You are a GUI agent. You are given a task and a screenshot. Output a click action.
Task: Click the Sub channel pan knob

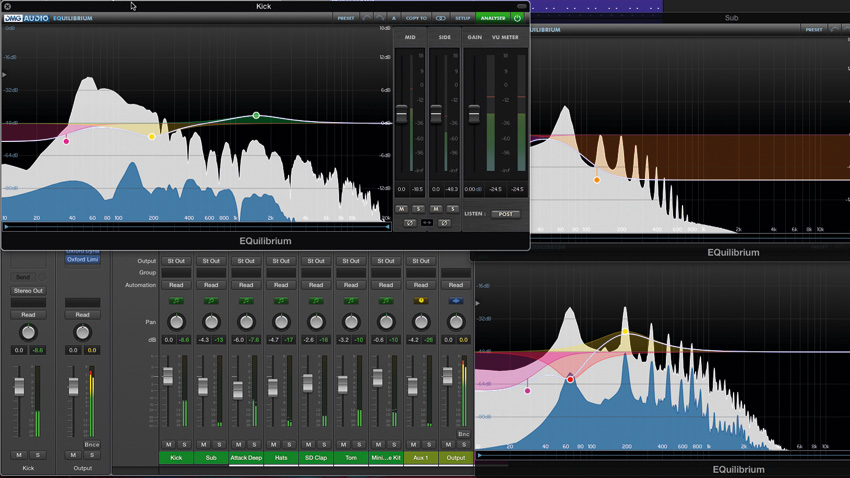pos(211,322)
